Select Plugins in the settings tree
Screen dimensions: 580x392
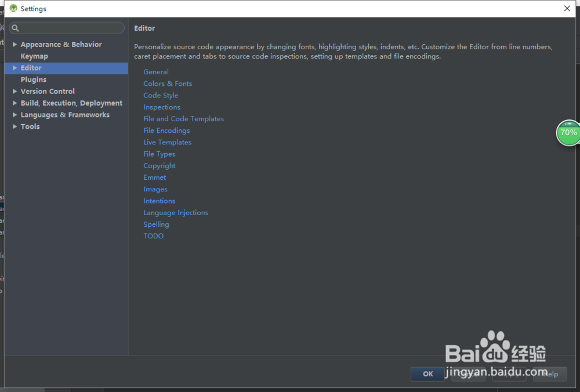33,79
